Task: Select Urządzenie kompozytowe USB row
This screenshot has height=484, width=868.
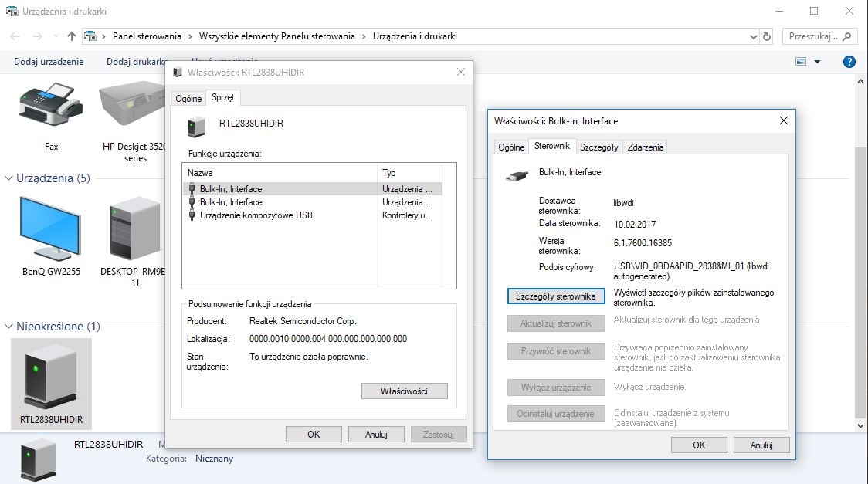Action: click(312, 215)
